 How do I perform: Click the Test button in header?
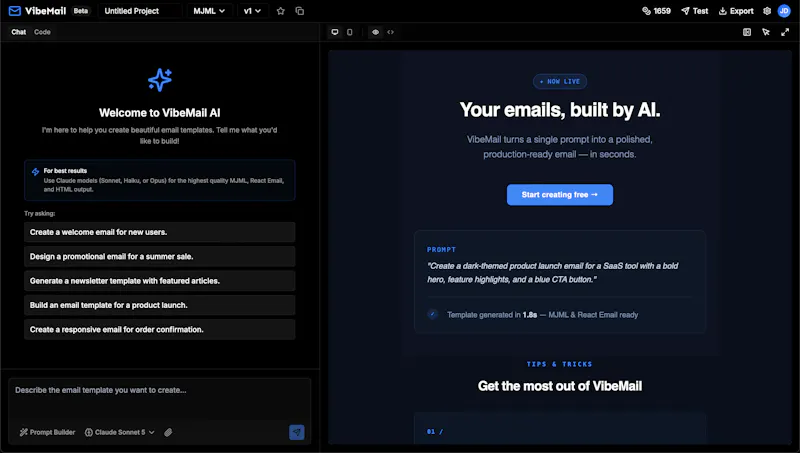pyautogui.click(x=695, y=11)
